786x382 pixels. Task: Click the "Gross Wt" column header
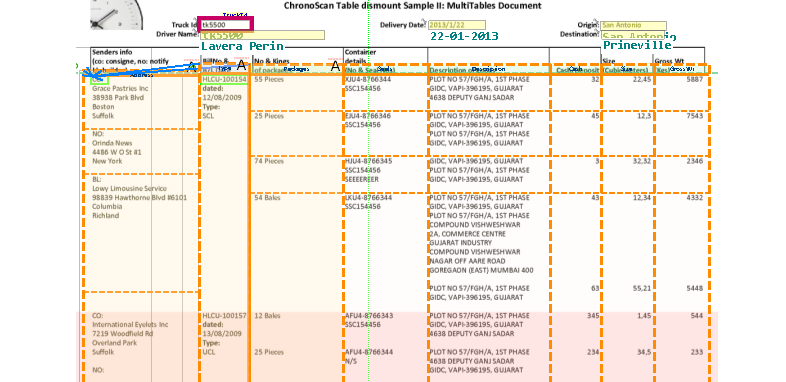[x=668, y=61]
